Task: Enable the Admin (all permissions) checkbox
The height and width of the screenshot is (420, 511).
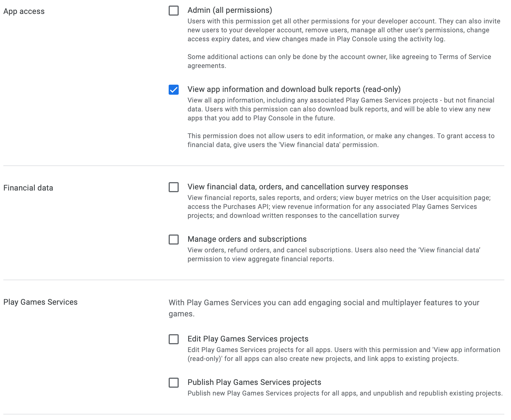Action: 174,11
